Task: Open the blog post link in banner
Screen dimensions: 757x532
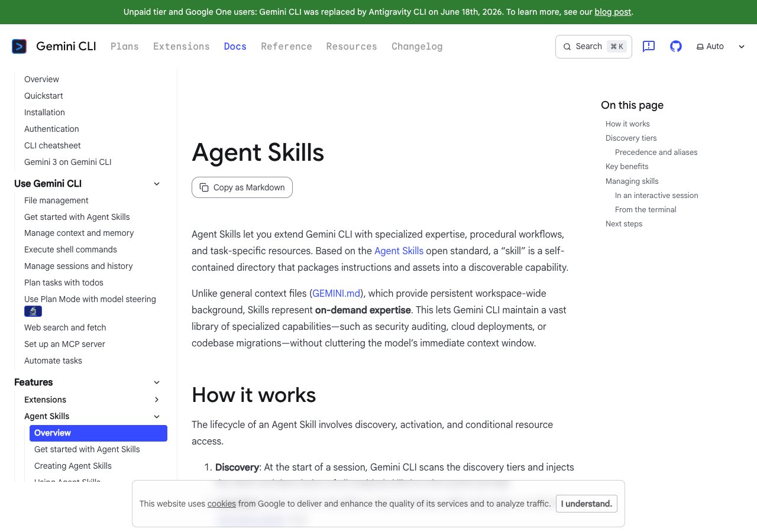Action: [613, 12]
